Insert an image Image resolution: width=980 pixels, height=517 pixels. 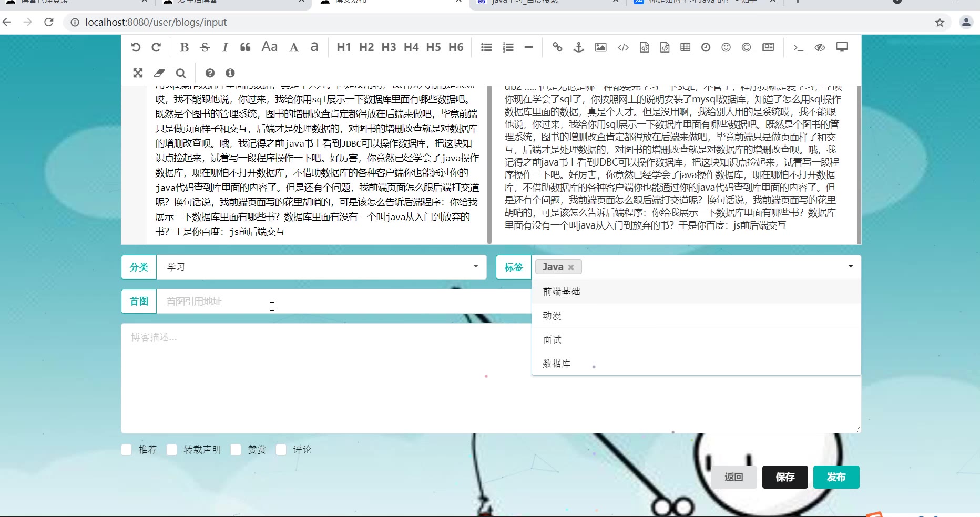(600, 47)
